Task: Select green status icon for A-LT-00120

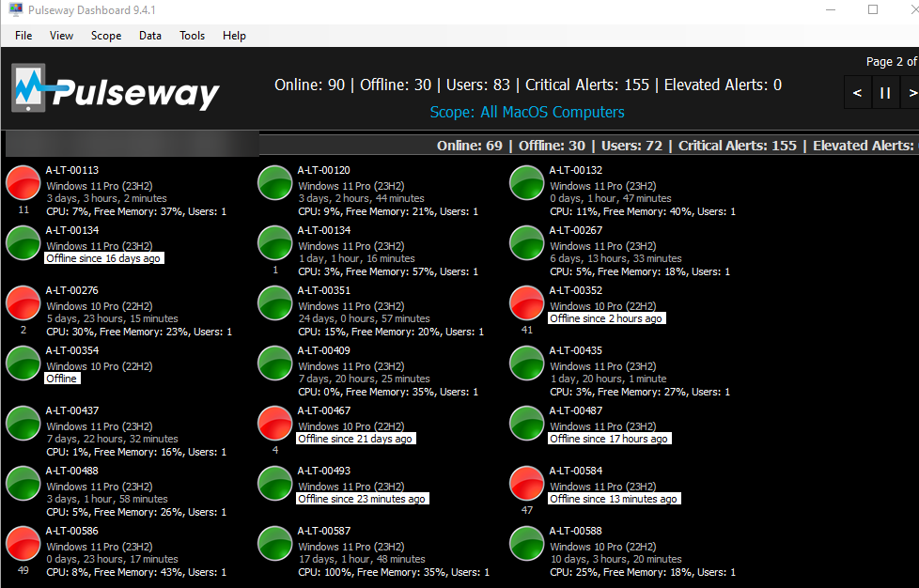Action: [275, 183]
